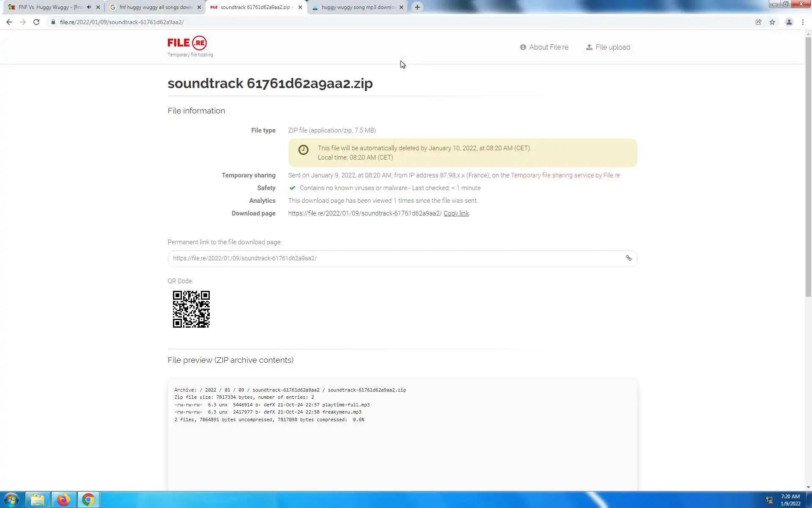Go back with the back arrow
The height and width of the screenshot is (508, 812).
(x=9, y=22)
